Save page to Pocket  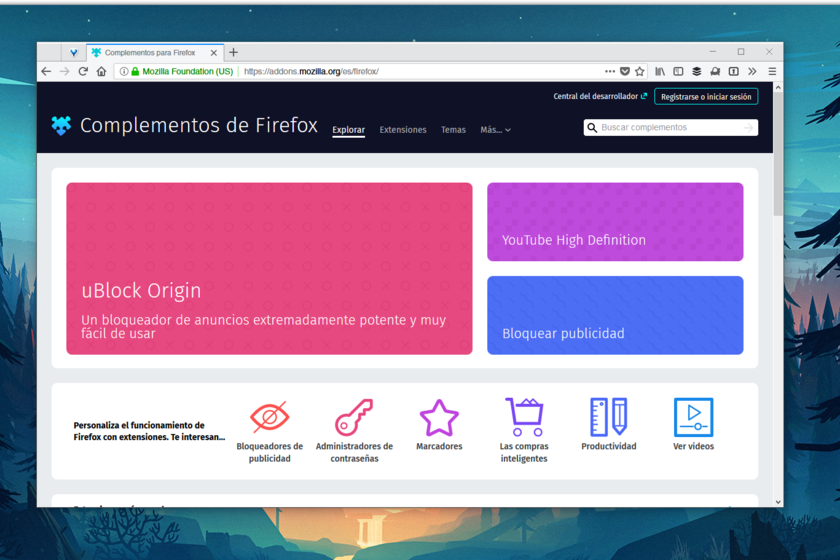[x=625, y=71]
